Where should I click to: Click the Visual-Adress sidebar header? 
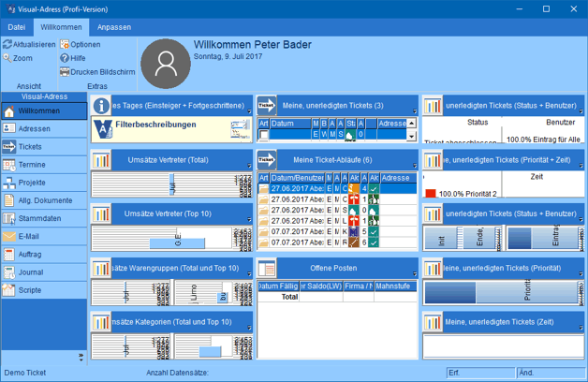point(44,96)
